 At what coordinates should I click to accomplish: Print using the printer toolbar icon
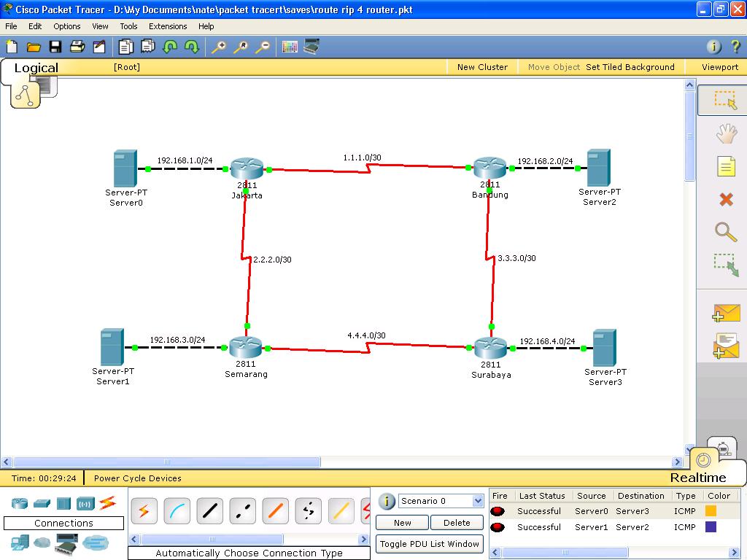[77, 47]
